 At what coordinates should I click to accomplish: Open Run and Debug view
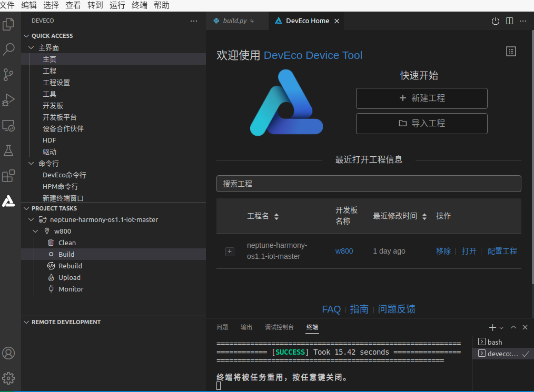point(8,100)
